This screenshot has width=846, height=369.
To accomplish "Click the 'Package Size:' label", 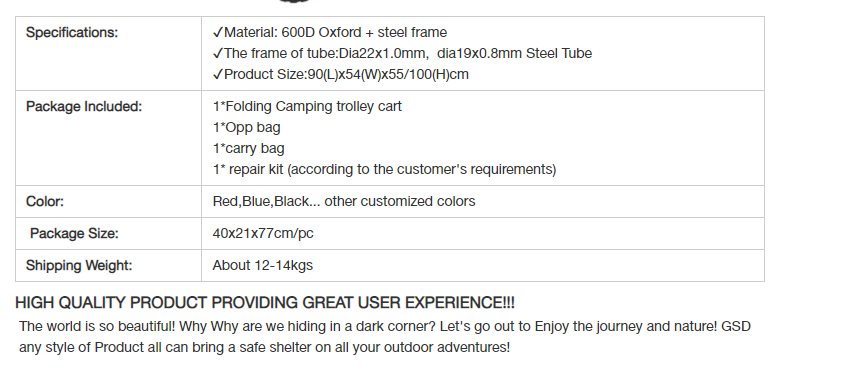I will (74, 234).
